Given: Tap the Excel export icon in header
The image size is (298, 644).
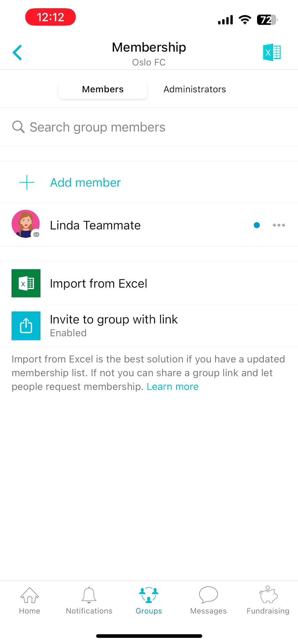Looking at the screenshot, I should coord(271,53).
